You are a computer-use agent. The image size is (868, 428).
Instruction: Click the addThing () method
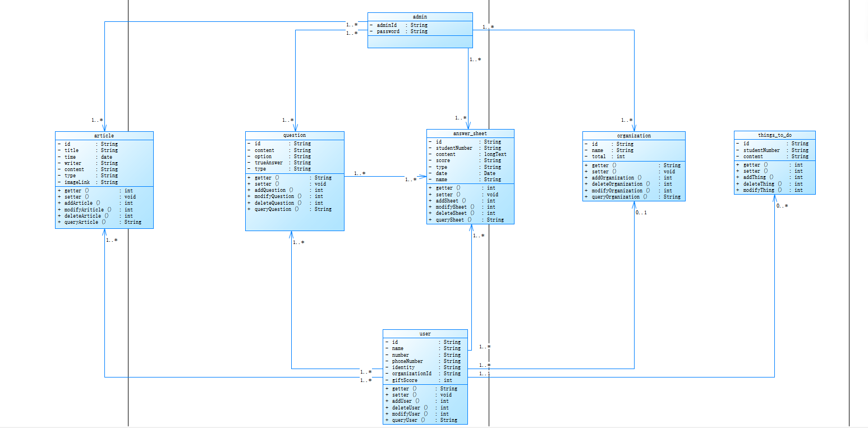tap(770, 177)
